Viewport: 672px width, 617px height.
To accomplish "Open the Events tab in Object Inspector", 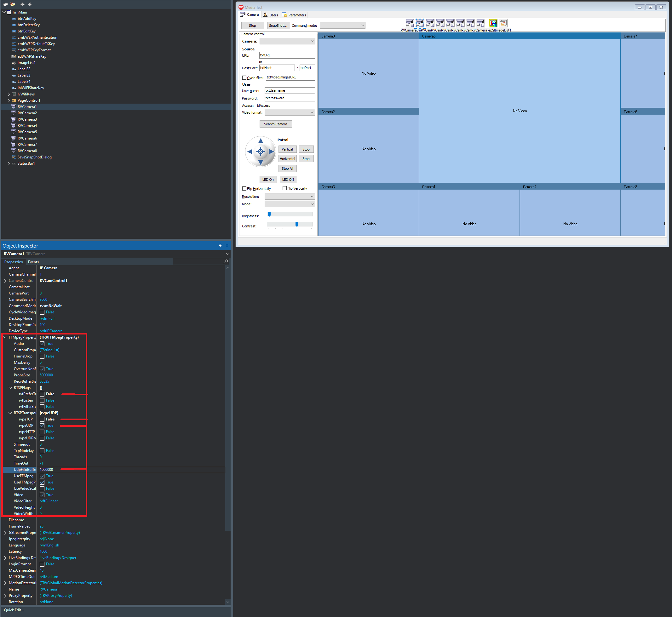I will pyautogui.click(x=33, y=262).
